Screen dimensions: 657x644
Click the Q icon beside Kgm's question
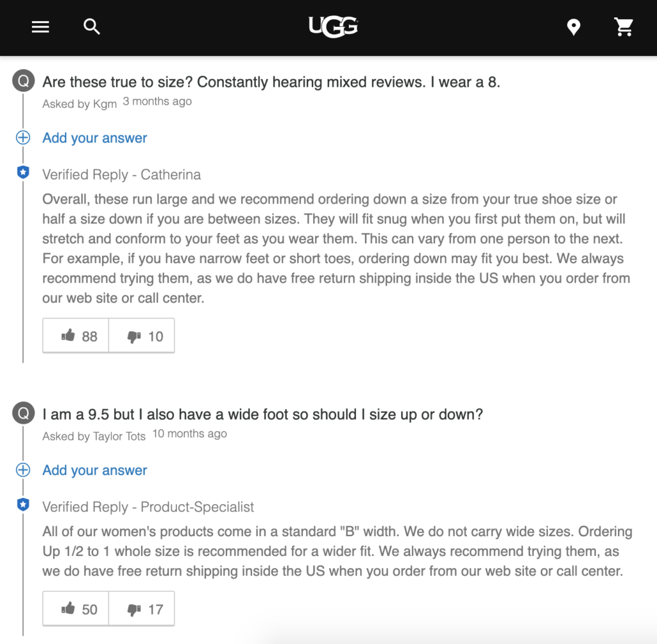(22, 82)
